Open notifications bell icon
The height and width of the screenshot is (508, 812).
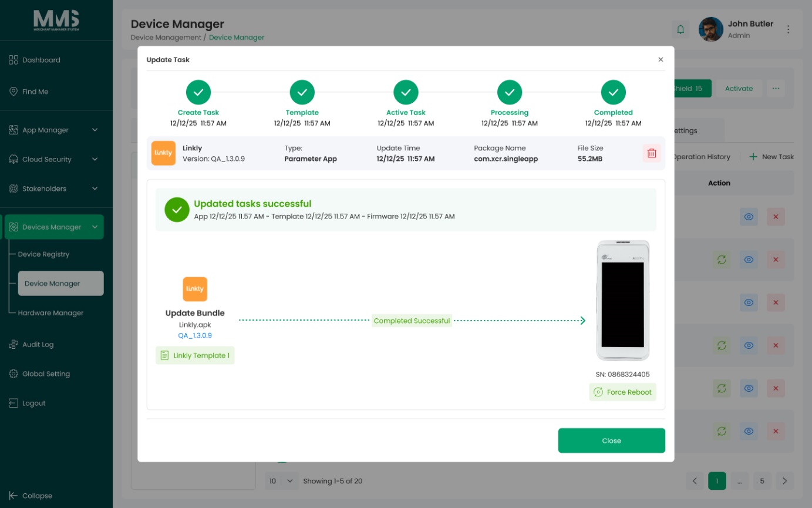point(681,29)
